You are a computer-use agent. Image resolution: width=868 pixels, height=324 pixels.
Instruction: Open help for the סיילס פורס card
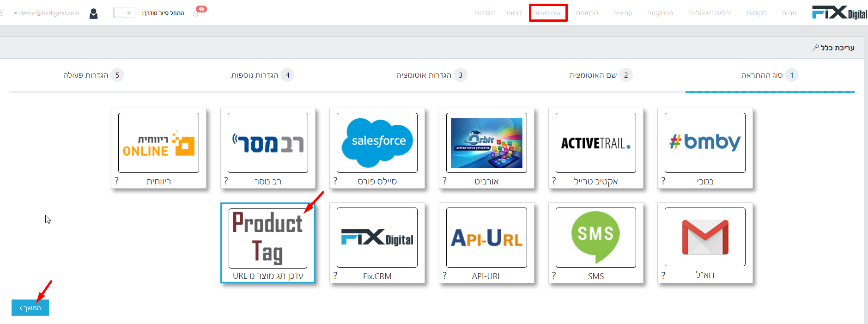[335, 181]
